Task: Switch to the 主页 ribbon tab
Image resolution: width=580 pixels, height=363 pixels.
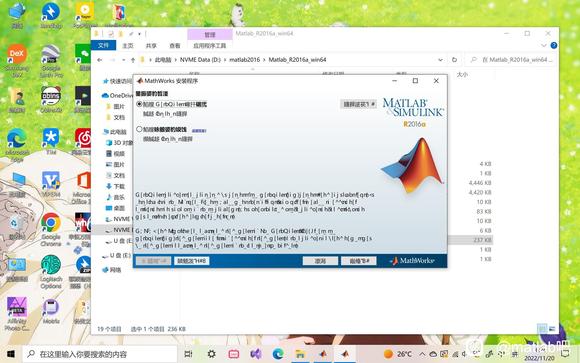Action: coord(128,46)
